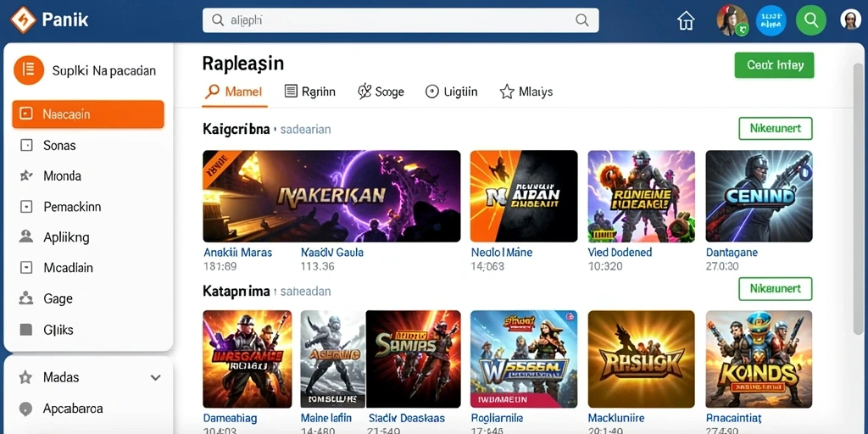Screen dimensions: 868x434
Task: Click Nikerunert button beside Kaigcribna
Action: (x=775, y=129)
